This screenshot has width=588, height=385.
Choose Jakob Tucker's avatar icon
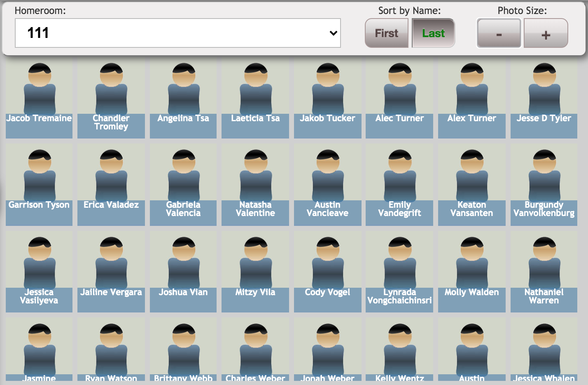[328, 89]
